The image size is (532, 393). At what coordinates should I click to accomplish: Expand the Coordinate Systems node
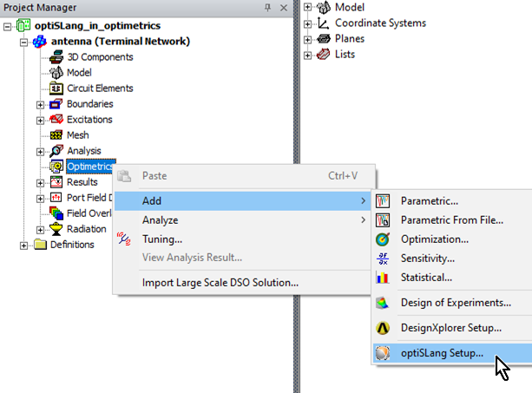(307, 24)
